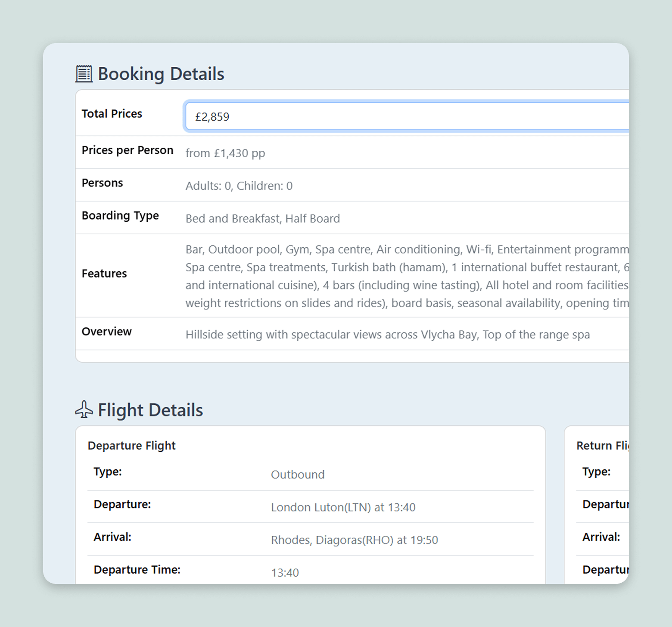Select the 'Adults: 0, Children: 0' text

(239, 186)
